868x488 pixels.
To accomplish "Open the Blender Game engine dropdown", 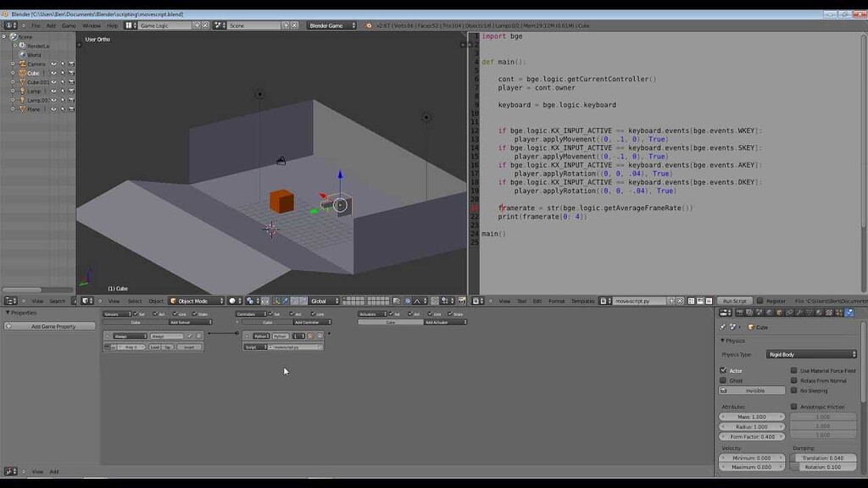I will tap(331, 25).
